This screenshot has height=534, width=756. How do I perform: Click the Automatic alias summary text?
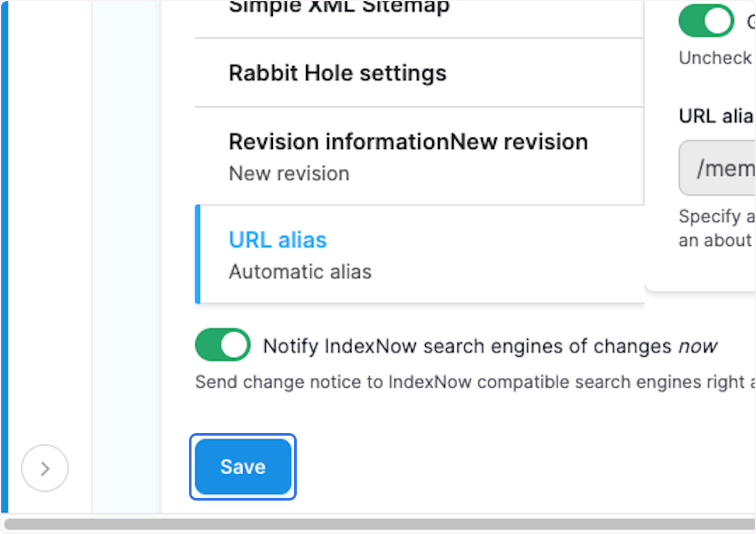pos(300,271)
